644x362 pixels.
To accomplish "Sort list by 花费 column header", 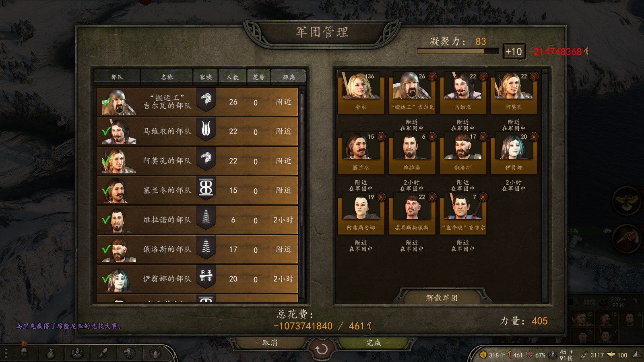I will point(258,77).
